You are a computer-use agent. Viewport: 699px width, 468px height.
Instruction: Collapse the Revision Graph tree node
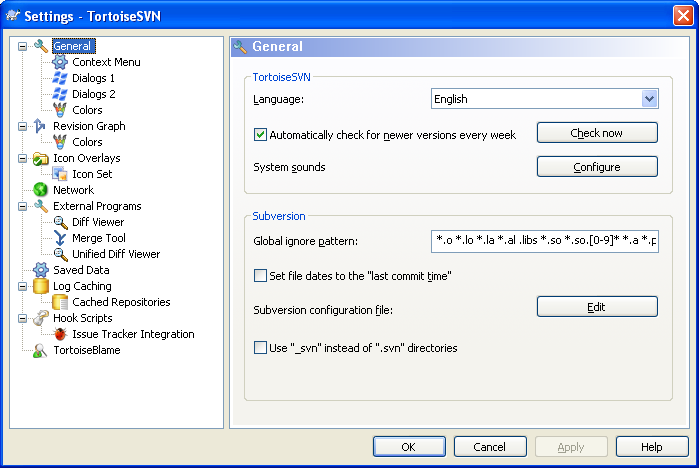pyautogui.click(x=22, y=127)
